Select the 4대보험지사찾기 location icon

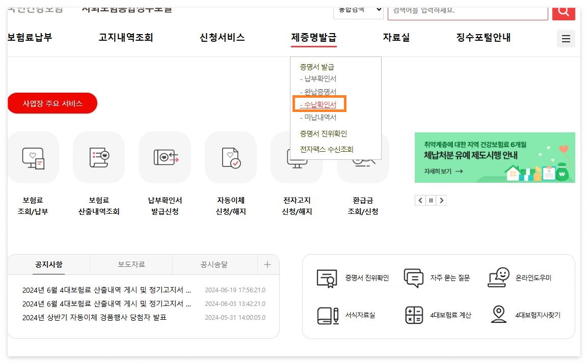(x=498, y=315)
